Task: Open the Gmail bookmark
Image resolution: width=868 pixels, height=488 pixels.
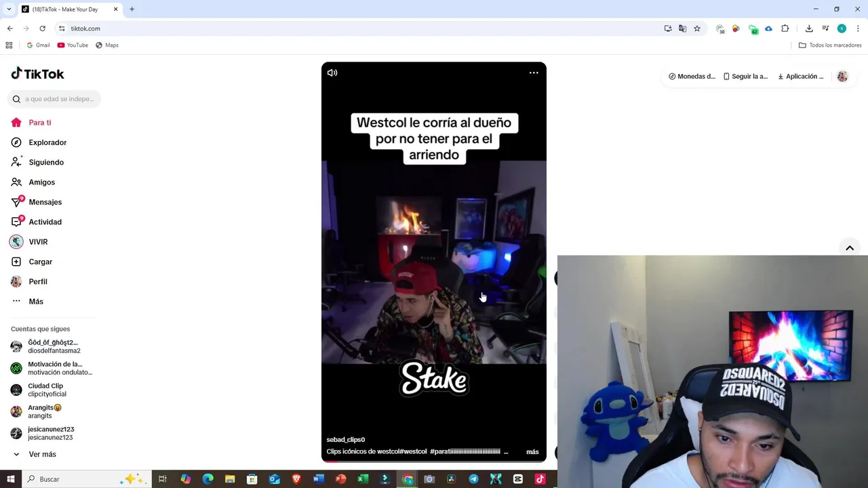Action: 38,45
